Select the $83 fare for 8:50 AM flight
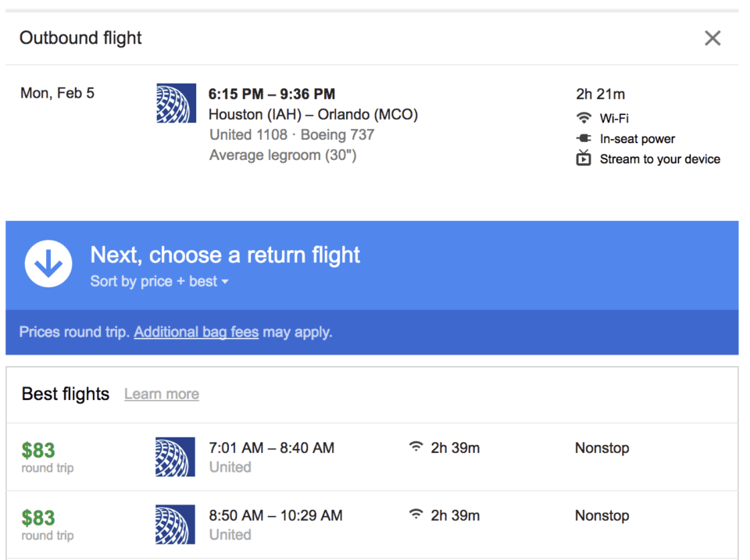Viewport: 750px width, 560px height. (37, 515)
